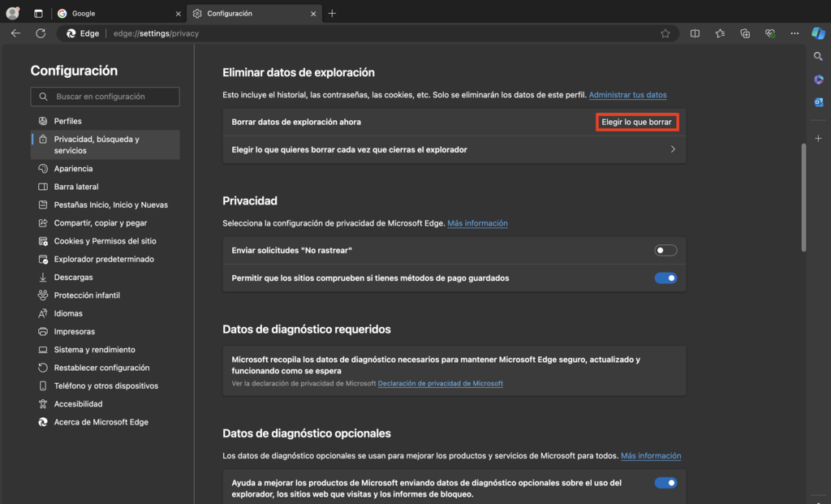Screen dimensions: 831x504
Task: Add a sidebar item with the plus button
Action: 818,138
